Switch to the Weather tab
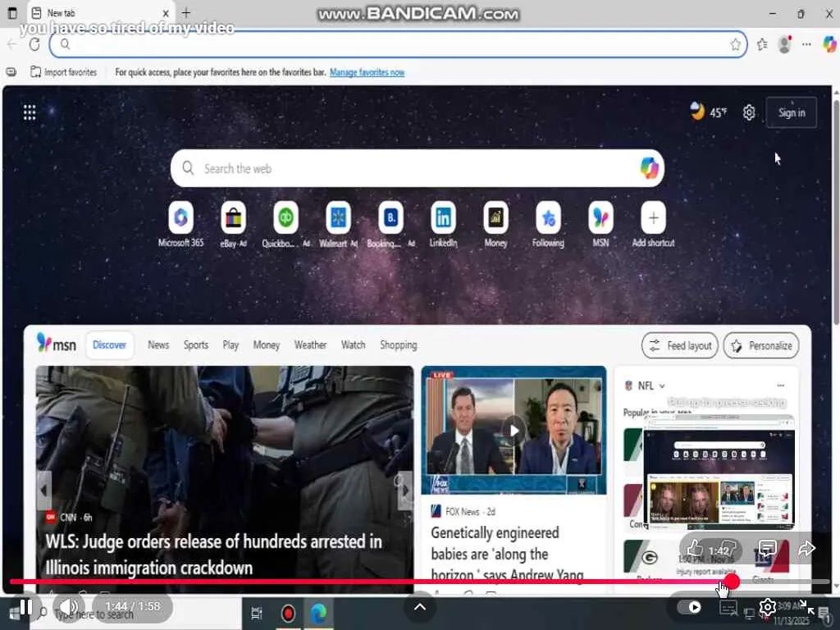The height and width of the screenshot is (630, 840). (x=310, y=345)
